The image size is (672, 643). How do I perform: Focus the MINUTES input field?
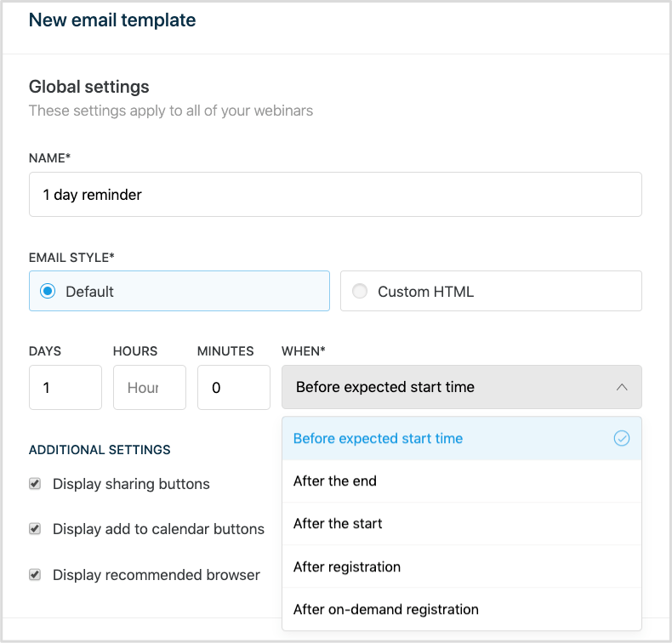pos(234,387)
